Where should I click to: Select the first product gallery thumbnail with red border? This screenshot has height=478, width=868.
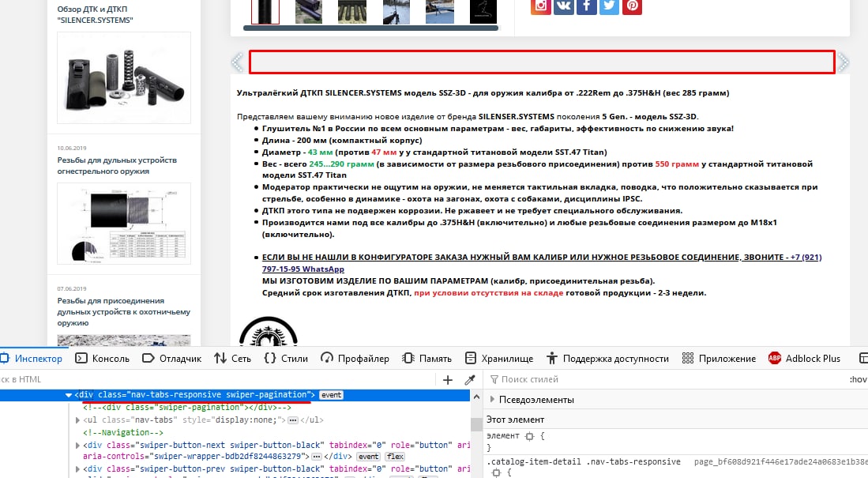coord(265,12)
